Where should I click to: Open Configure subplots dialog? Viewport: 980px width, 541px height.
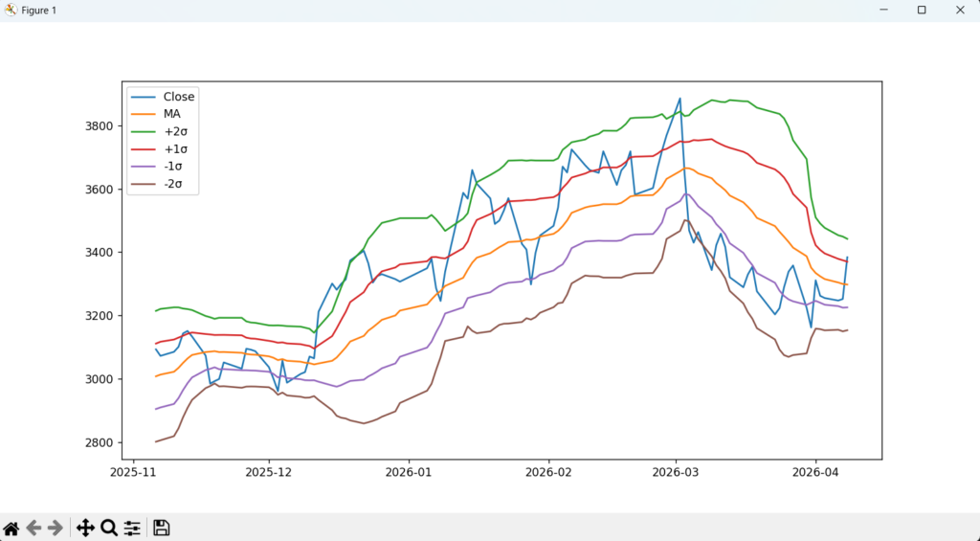point(132,528)
